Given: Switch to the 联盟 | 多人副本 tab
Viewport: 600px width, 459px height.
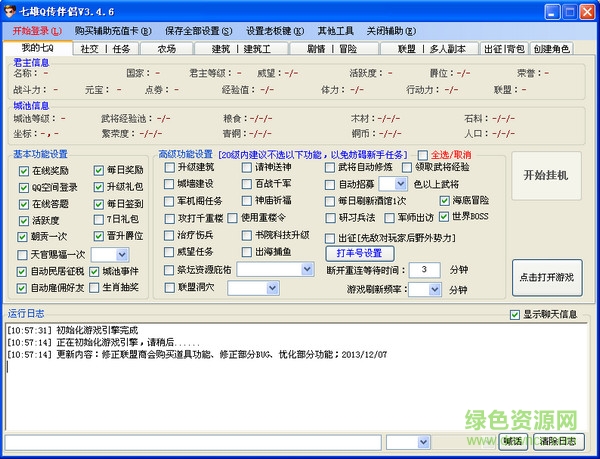Looking at the screenshot, I should [x=432, y=48].
